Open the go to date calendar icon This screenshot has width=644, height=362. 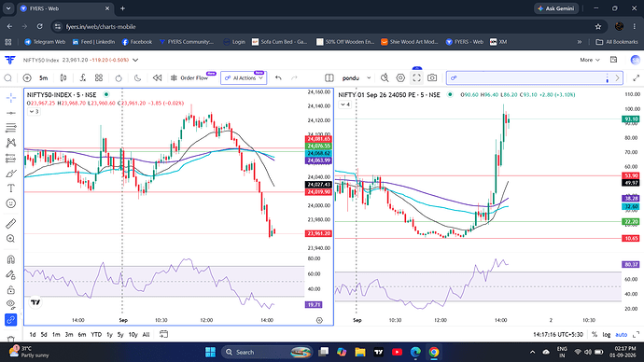click(163, 334)
